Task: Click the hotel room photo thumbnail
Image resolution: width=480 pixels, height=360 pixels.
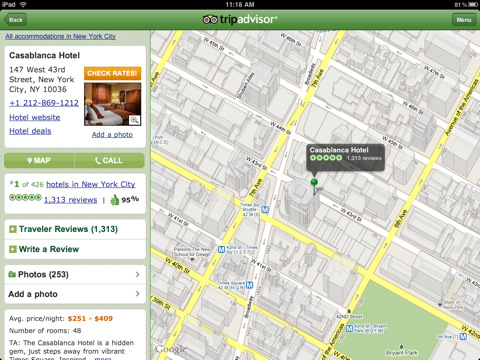Action: tap(112, 104)
